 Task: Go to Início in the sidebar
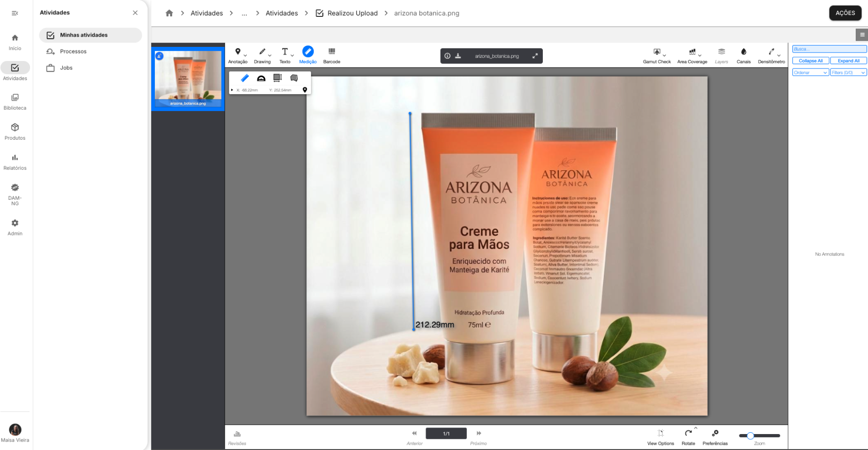(x=15, y=42)
